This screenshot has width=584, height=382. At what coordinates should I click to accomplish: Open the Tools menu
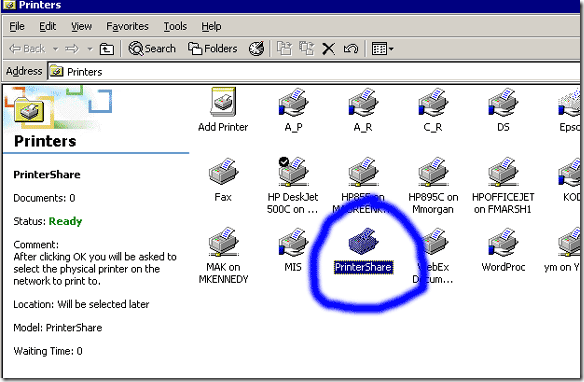click(175, 26)
